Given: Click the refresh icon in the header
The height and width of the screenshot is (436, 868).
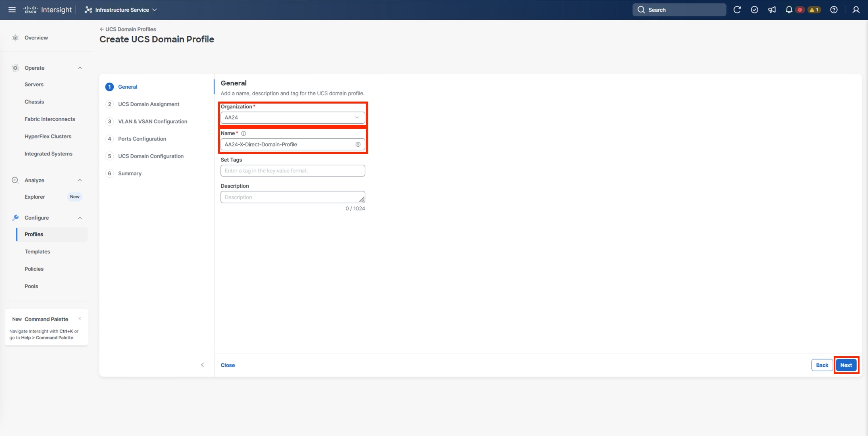Looking at the screenshot, I should point(737,9).
